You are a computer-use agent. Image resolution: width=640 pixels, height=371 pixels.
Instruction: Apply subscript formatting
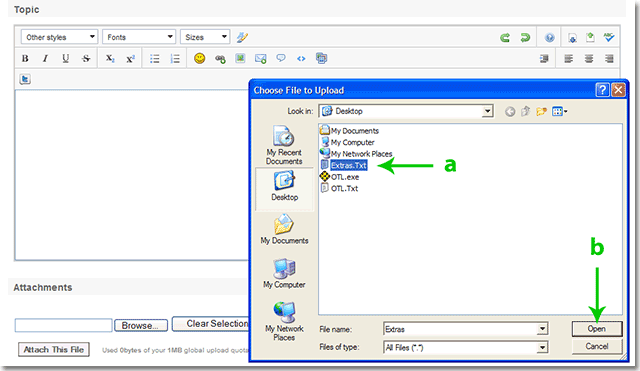coord(110,58)
